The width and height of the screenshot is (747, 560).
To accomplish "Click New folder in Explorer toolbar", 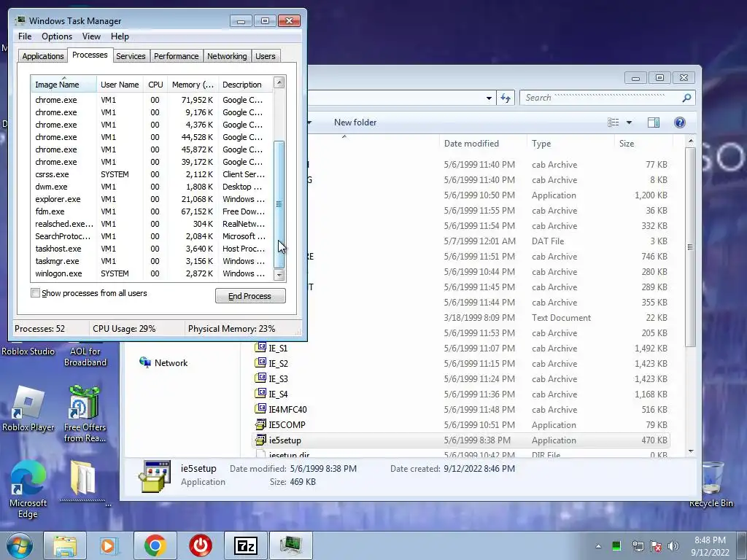I will 355,122.
